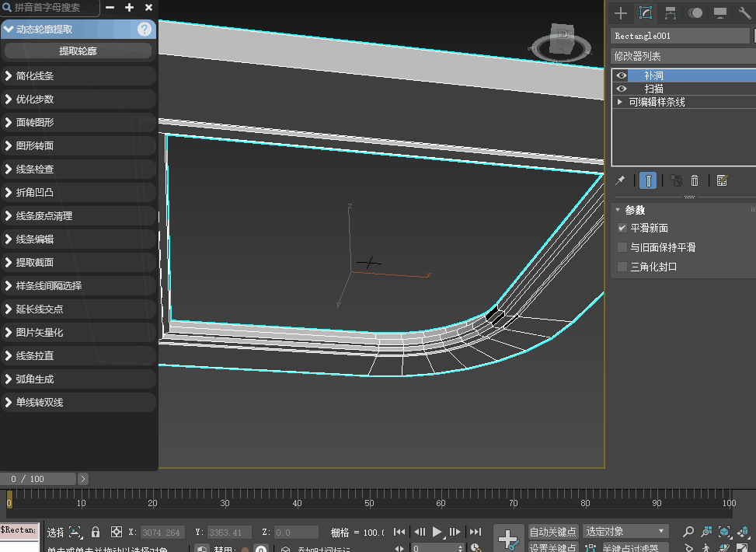756x552 pixels.
Task: Uncheck the 平滑新面 checkbox
Action: tap(622, 229)
